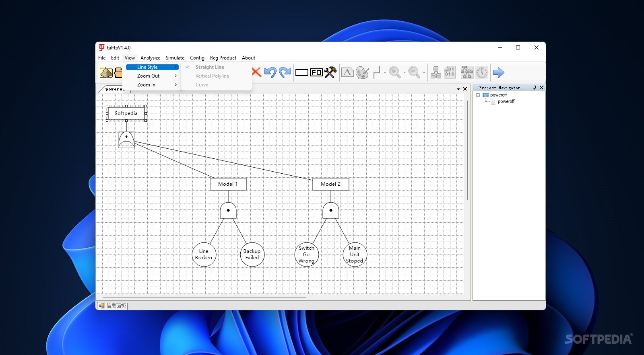This screenshot has width=644, height=355.
Task: Open the Simulate menu
Action: click(175, 58)
